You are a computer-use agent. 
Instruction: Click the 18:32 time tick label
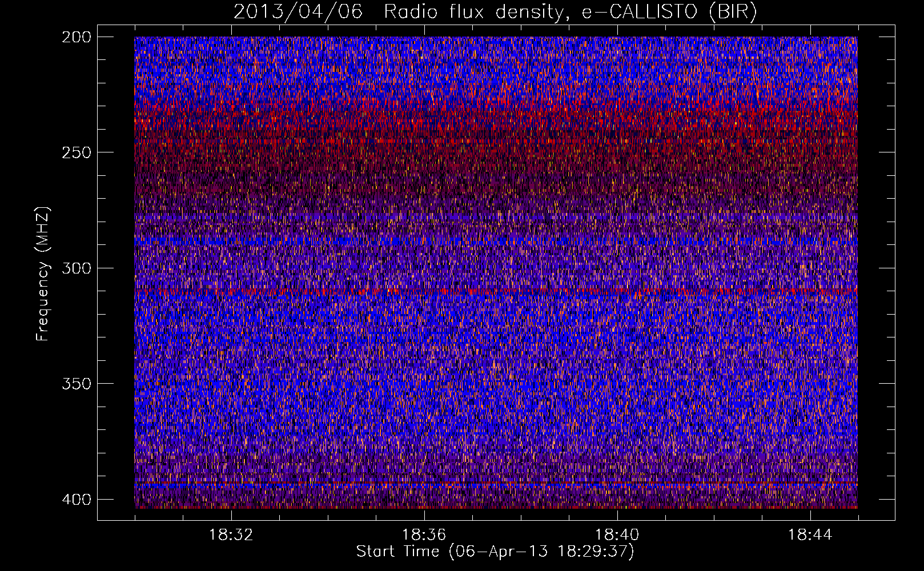[231, 535]
